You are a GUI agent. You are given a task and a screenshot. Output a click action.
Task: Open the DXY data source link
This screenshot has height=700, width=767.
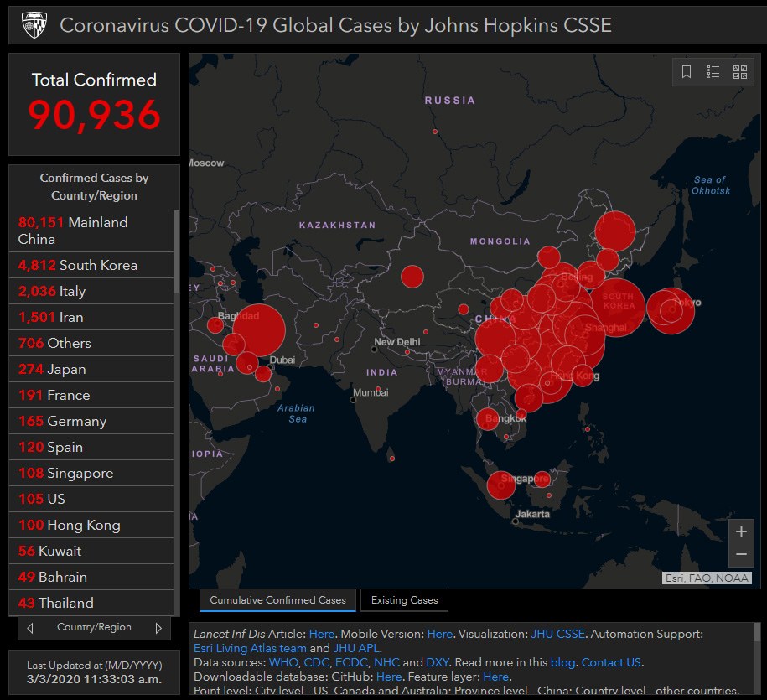(438, 662)
